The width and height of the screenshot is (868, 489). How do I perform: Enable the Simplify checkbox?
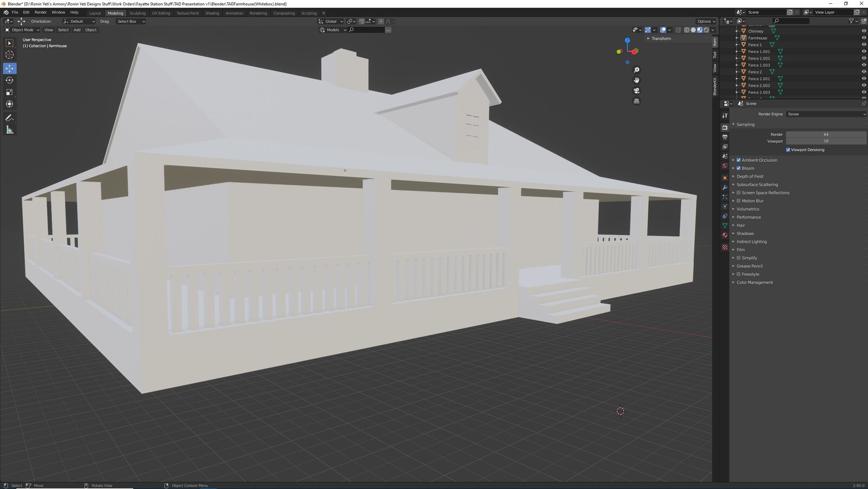738,258
